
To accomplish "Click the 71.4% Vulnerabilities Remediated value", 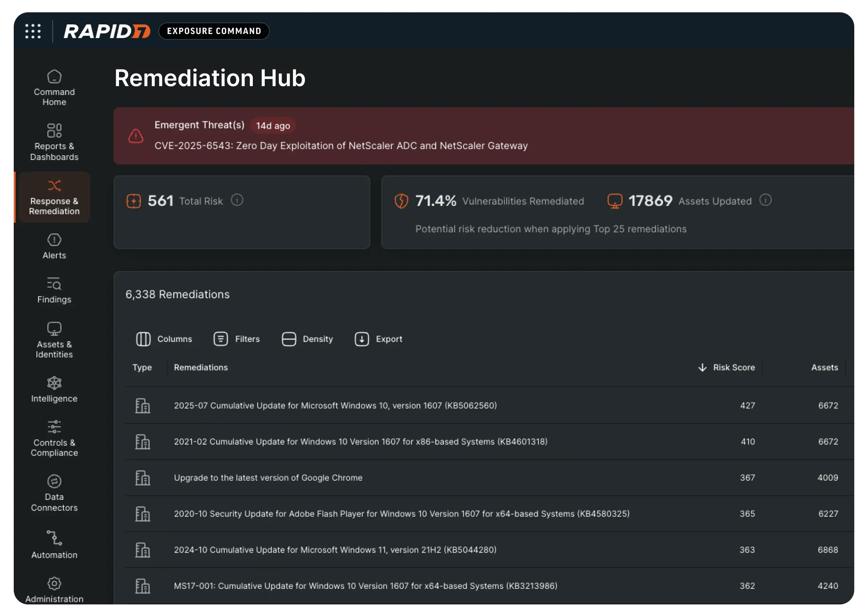I will point(435,201).
